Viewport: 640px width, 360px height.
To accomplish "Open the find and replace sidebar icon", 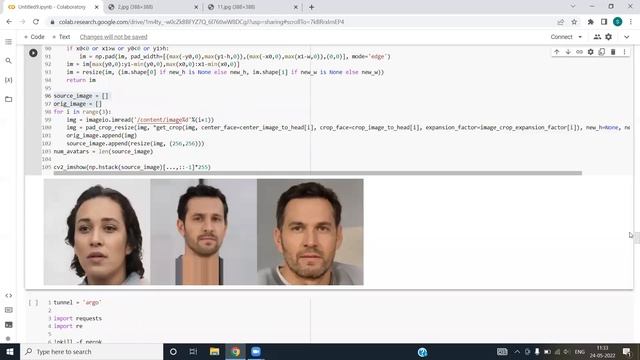I will [9, 61].
